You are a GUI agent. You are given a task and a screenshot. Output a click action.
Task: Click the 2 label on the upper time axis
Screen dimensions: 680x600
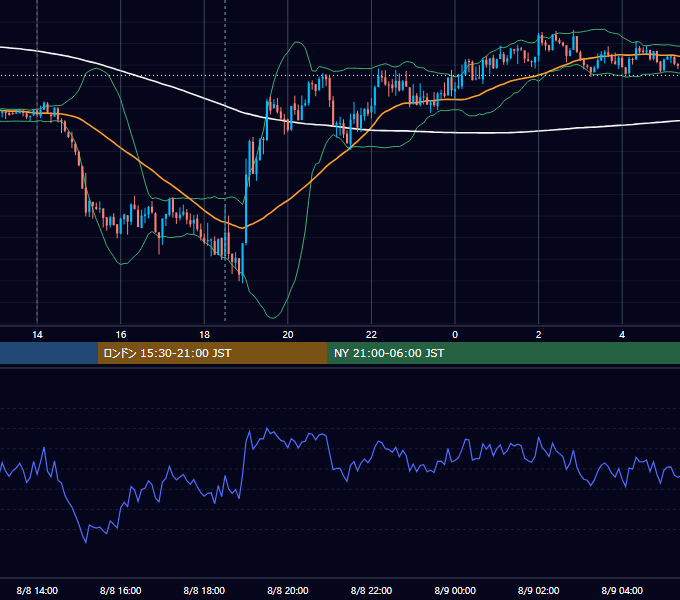539,335
